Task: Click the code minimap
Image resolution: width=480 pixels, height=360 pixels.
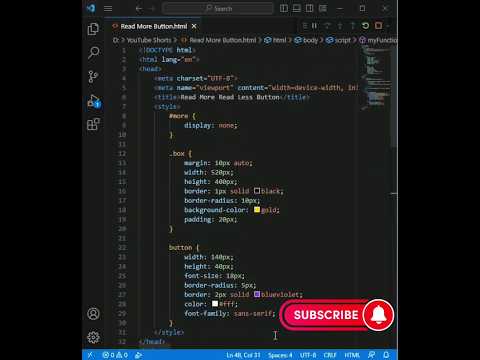Action: (376, 78)
